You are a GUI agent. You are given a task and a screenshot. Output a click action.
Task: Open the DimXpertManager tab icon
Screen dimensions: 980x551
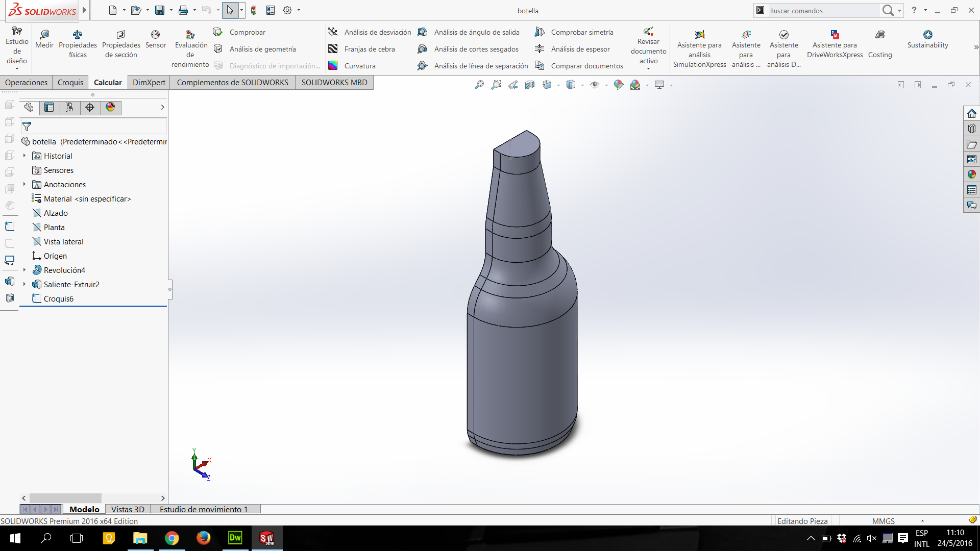90,107
